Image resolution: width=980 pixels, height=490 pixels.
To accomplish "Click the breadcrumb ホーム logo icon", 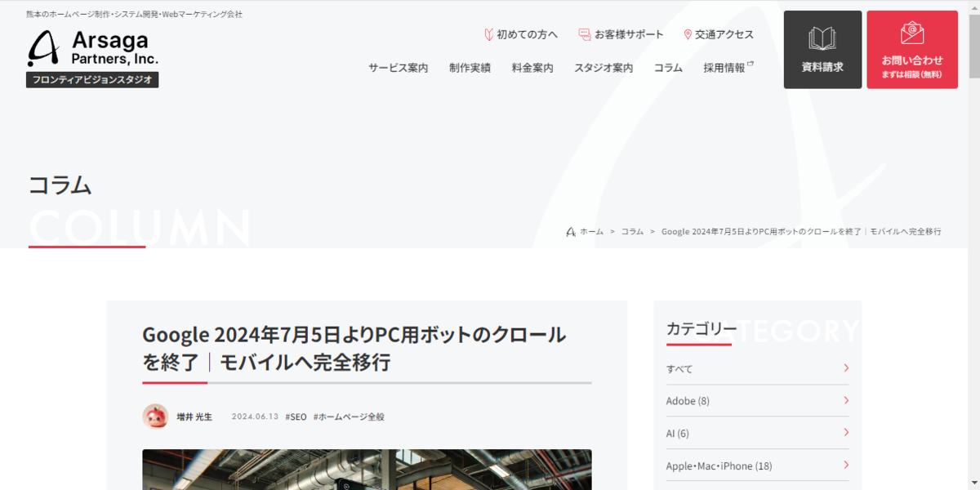I will pyautogui.click(x=571, y=232).
